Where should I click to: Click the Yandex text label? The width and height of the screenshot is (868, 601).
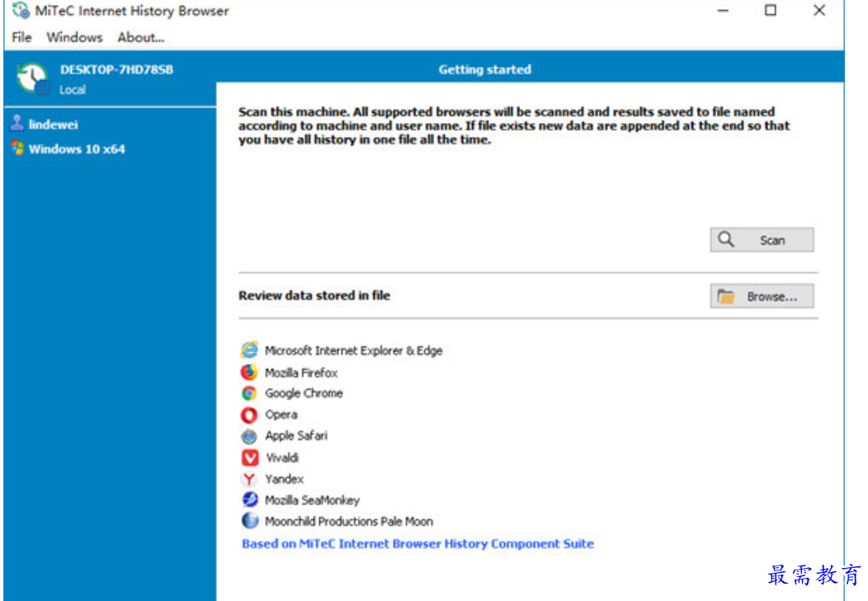tap(284, 479)
